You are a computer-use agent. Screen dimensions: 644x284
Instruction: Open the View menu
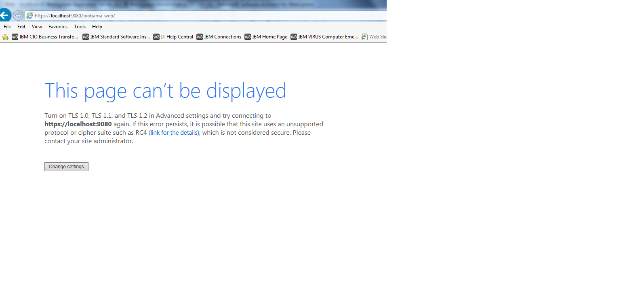(x=37, y=27)
